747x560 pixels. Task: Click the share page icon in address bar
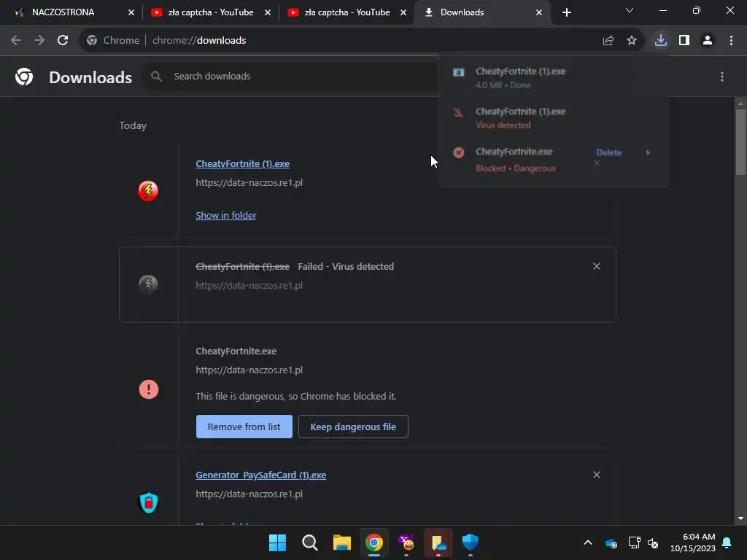tap(608, 41)
